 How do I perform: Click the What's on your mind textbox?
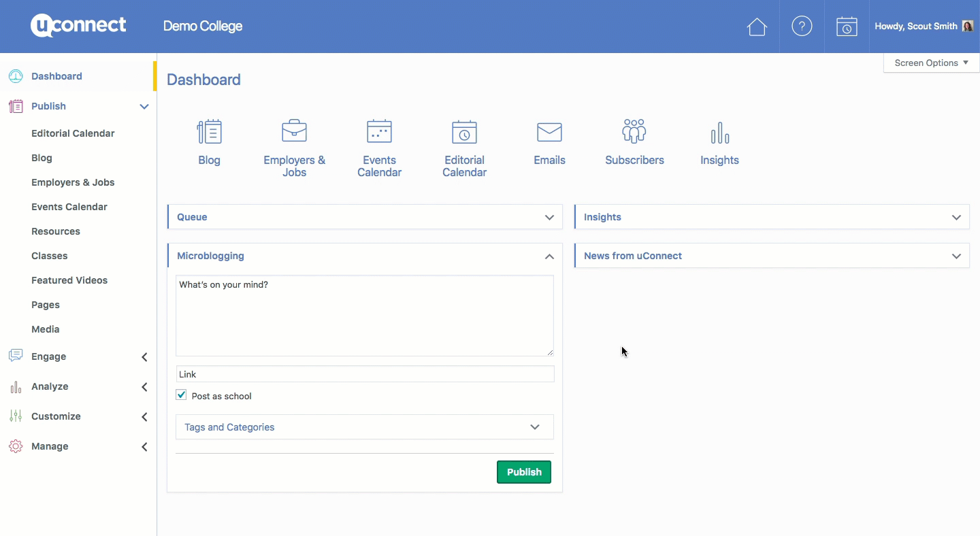pyautogui.click(x=365, y=316)
